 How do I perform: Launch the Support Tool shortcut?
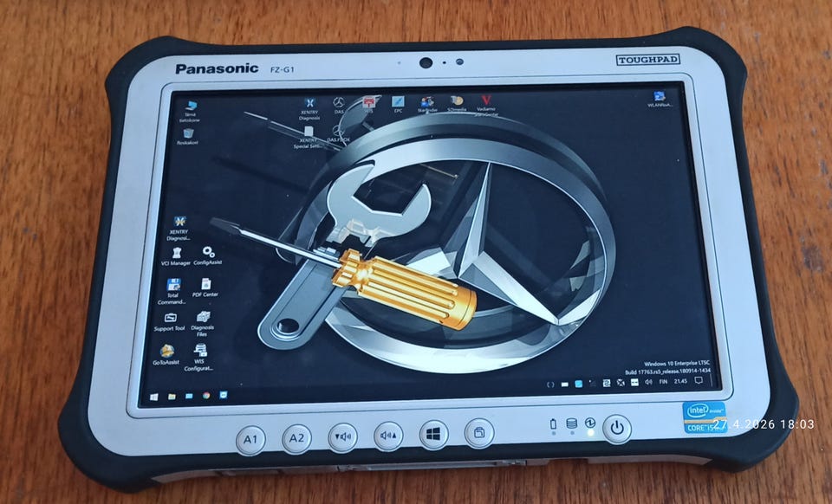click(x=169, y=322)
